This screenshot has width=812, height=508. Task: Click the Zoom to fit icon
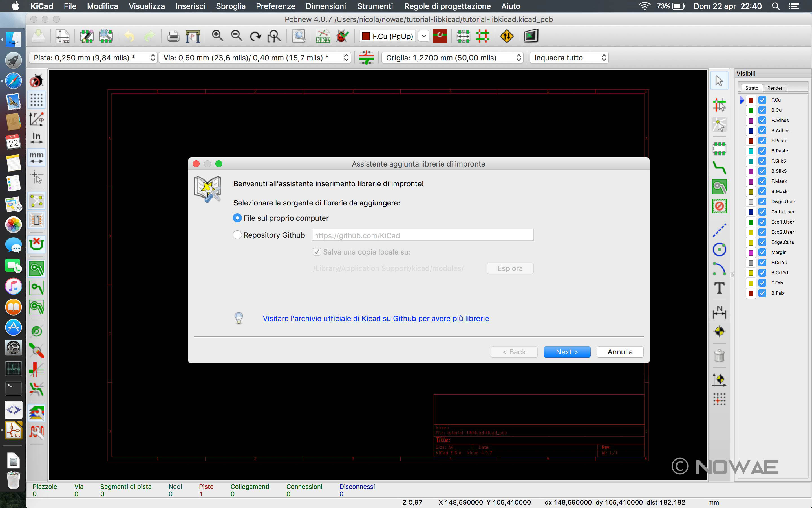(x=274, y=36)
